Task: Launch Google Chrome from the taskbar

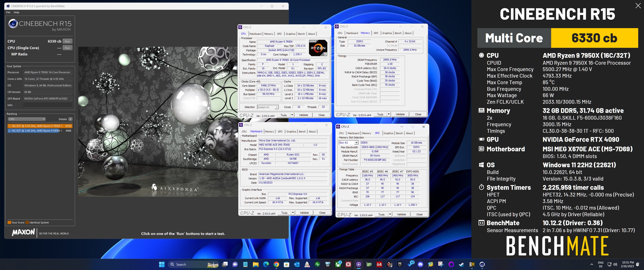Action: coord(276,264)
